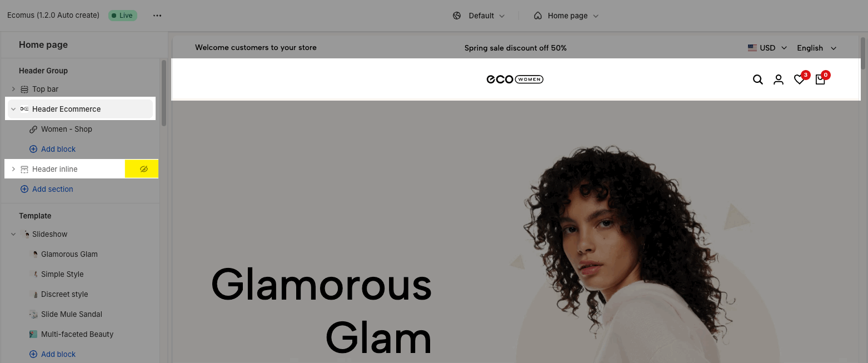868x363 pixels.
Task: Click the eco Women store logo
Action: click(515, 79)
